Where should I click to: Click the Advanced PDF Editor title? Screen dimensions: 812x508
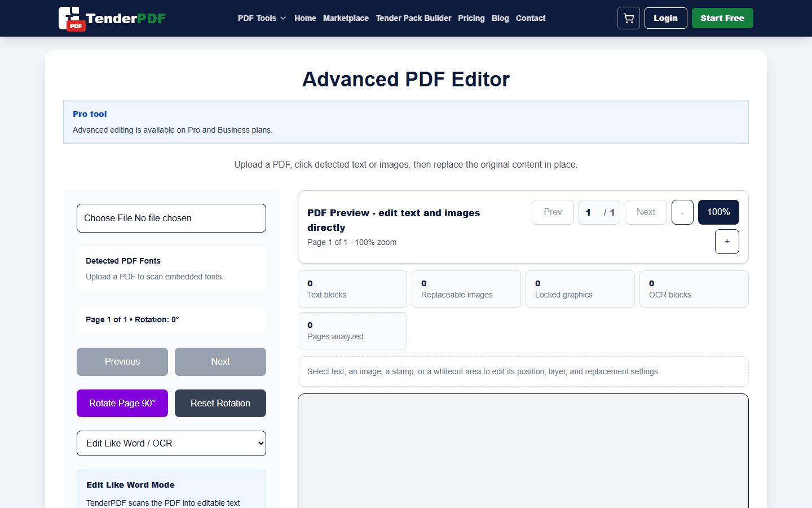point(406,80)
